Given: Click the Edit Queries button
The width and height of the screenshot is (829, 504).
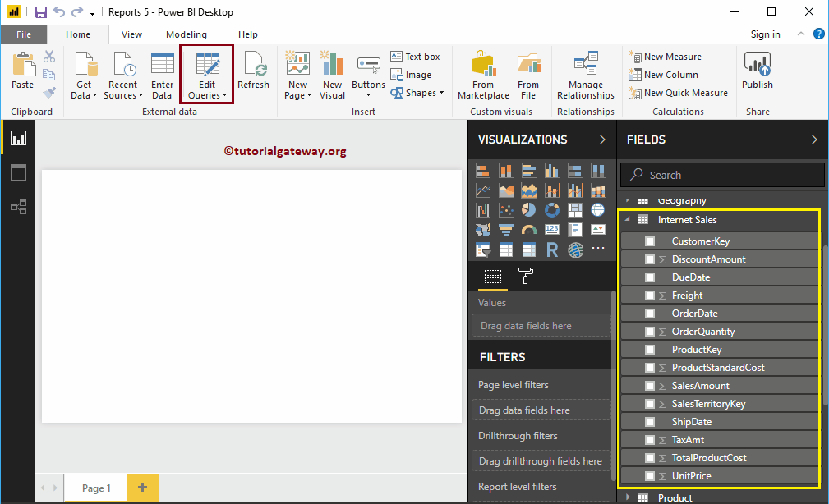Looking at the screenshot, I should [x=206, y=74].
